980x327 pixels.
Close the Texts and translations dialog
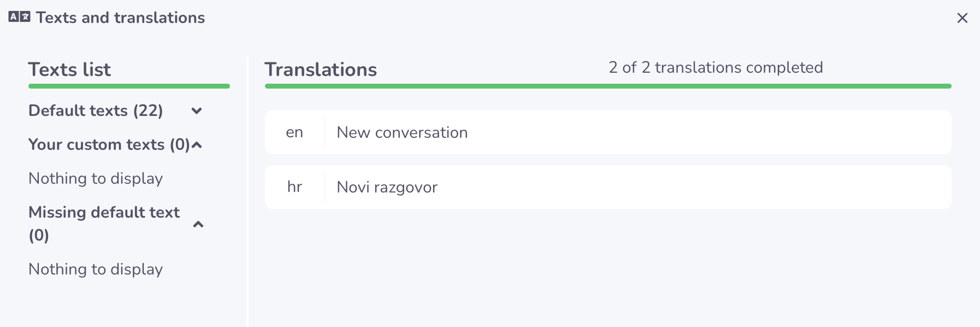[x=962, y=18]
